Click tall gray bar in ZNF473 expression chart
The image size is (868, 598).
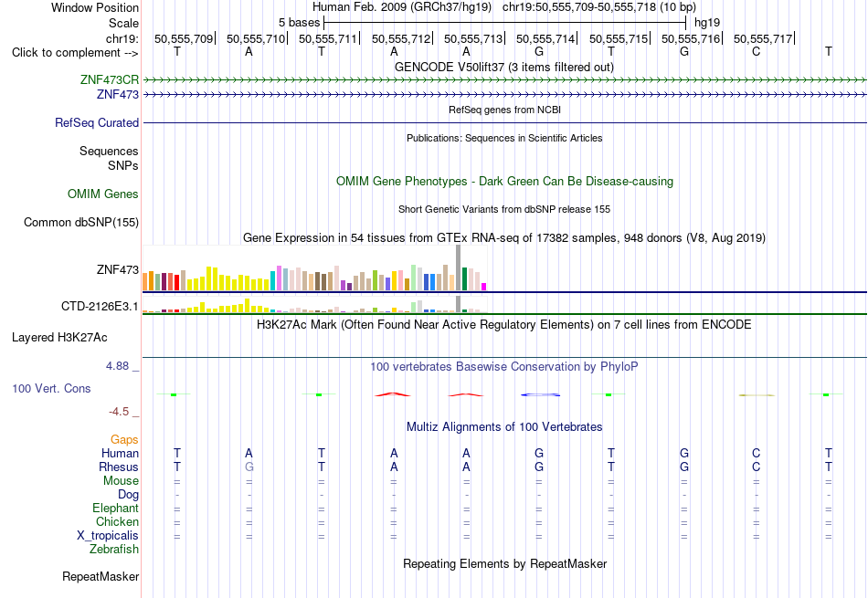tap(459, 268)
